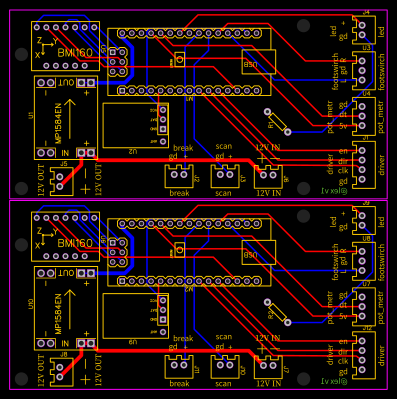This screenshot has width=397, height=399.
Task: Click the U9 module outline
Action: point(136,316)
